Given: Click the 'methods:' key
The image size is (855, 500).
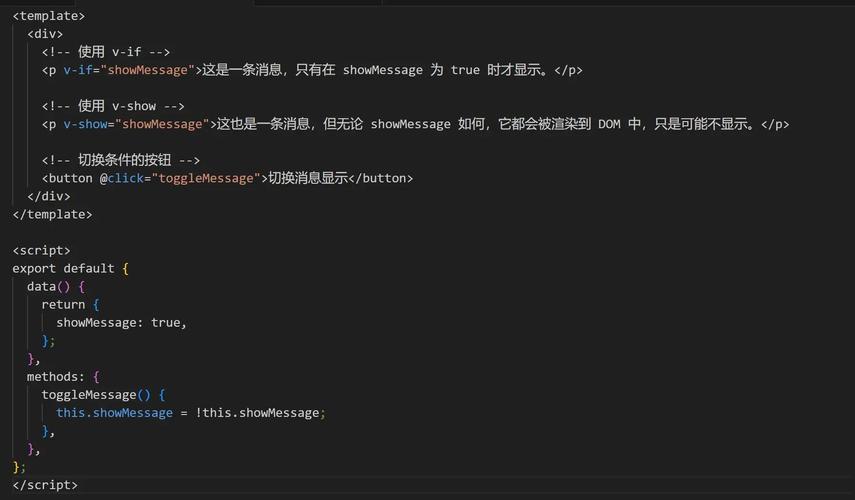Looking at the screenshot, I should pyautogui.click(x=56, y=377).
